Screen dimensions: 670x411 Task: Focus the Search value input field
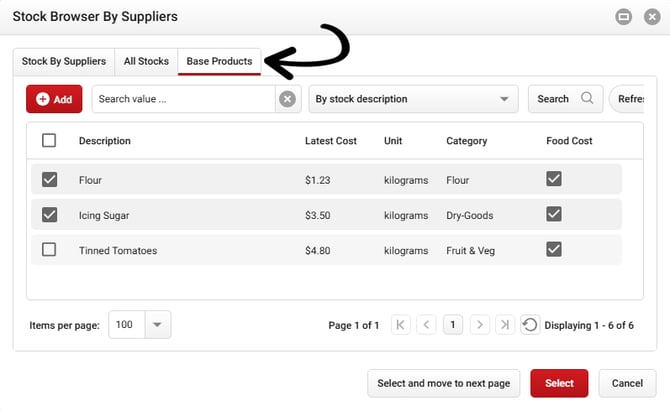pos(183,99)
